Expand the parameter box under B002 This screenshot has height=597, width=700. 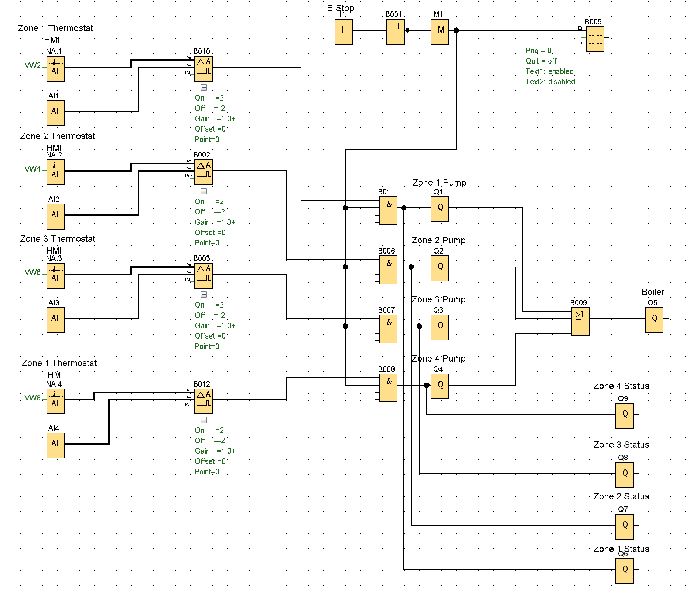click(204, 191)
